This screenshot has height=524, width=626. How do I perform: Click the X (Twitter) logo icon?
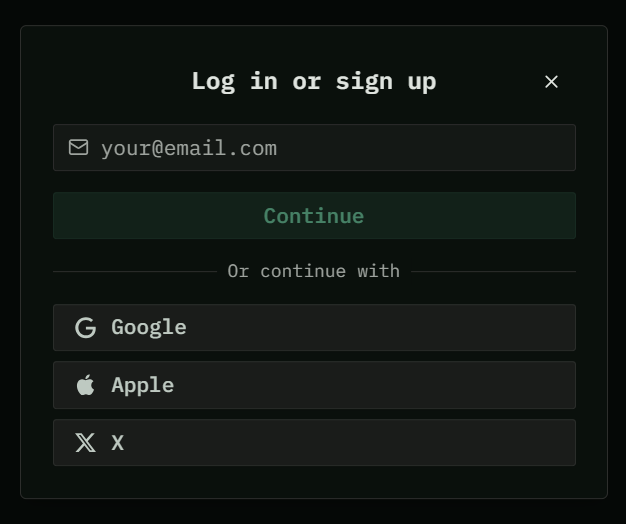point(86,443)
